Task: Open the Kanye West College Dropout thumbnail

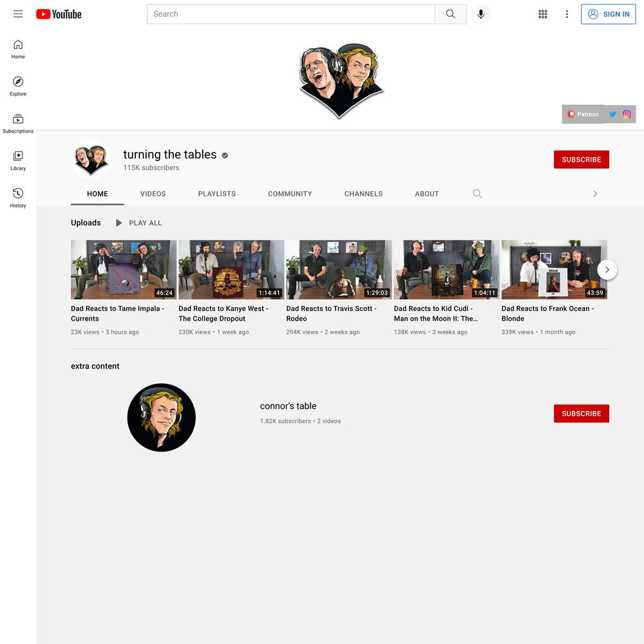Action: [231, 269]
